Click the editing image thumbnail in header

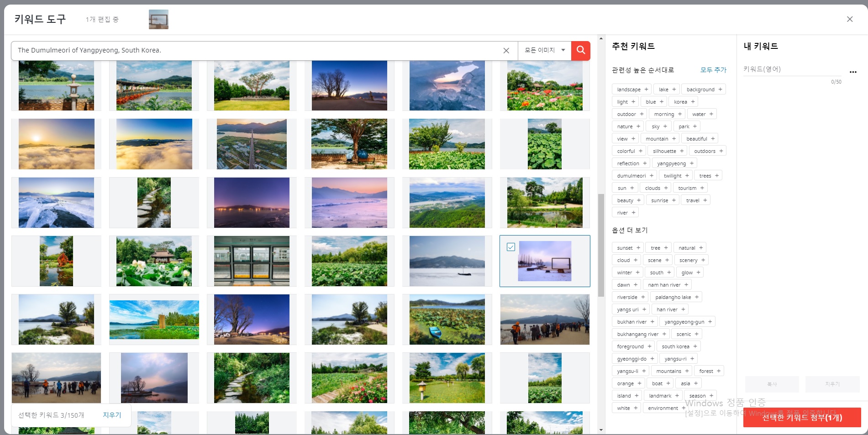pyautogui.click(x=158, y=19)
